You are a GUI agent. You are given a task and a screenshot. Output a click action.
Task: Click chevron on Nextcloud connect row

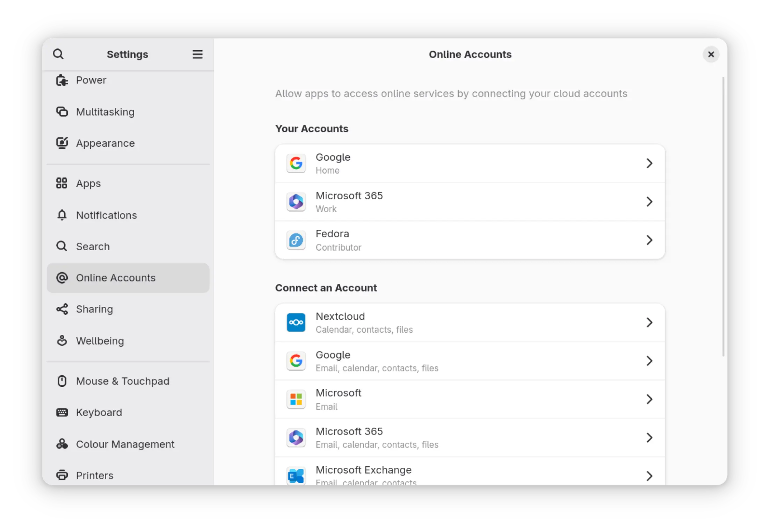click(649, 323)
